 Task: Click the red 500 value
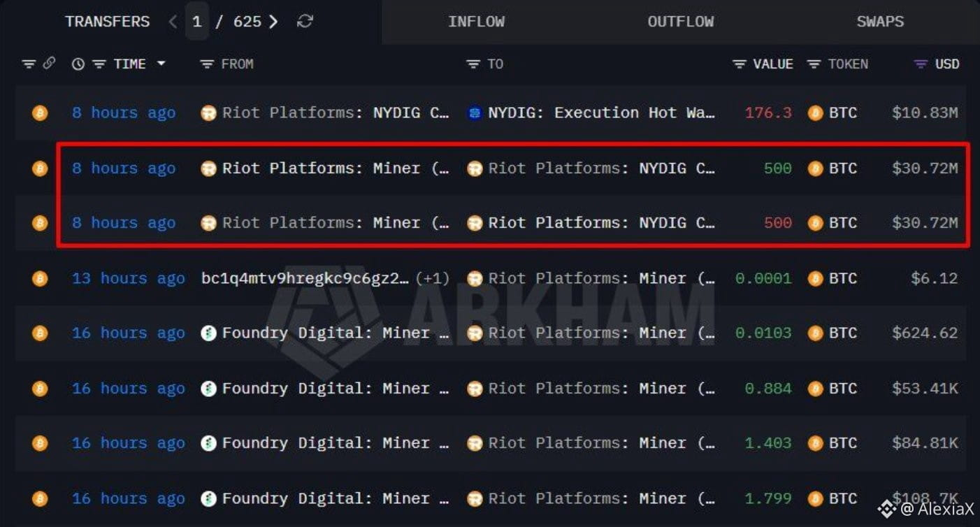tap(778, 223)
